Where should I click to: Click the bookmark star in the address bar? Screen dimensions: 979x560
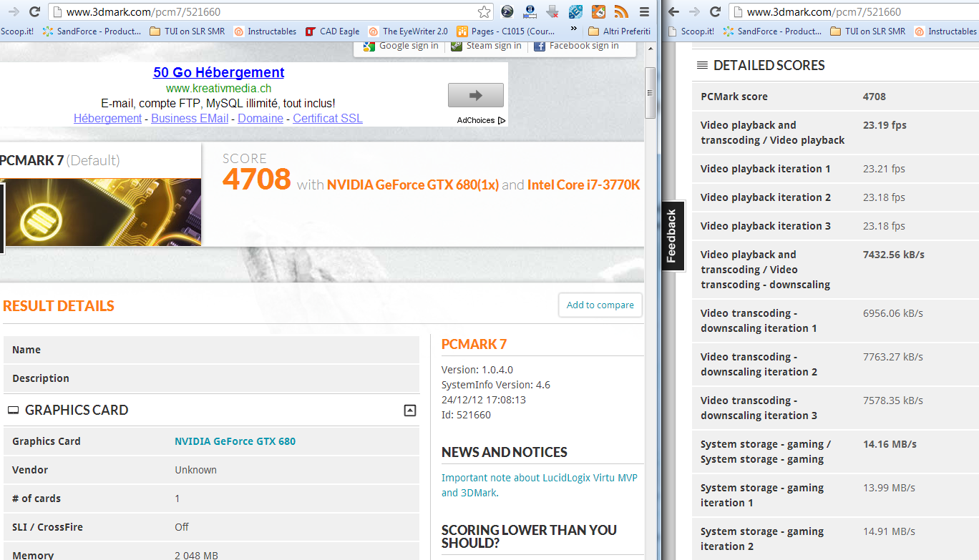coord(484,12)
